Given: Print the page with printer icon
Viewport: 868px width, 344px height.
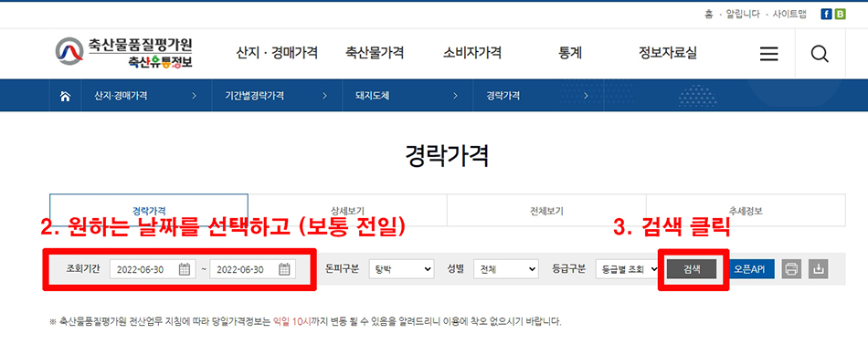Looking at the screenshot, I should (x=791, y=269).
